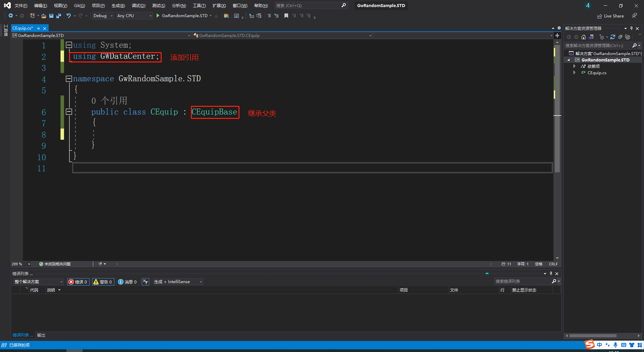
Task: Toggle the 错误 0 errors filter
Action: click(78, 282)
